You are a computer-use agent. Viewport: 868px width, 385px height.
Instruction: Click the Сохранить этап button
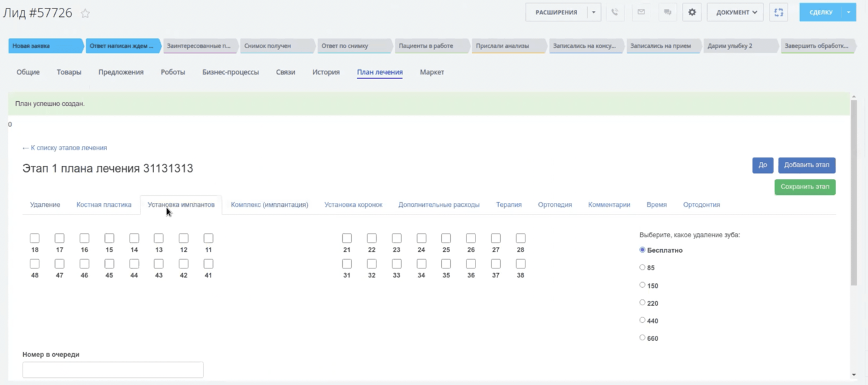pyautogui.click(x=805, y=187)
